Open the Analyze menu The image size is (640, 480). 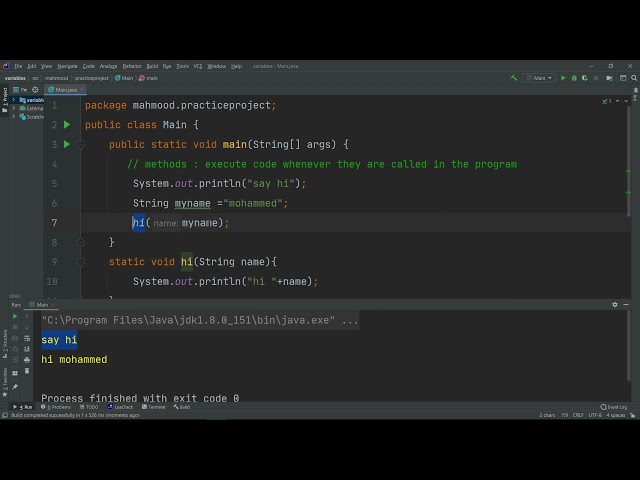108,66
